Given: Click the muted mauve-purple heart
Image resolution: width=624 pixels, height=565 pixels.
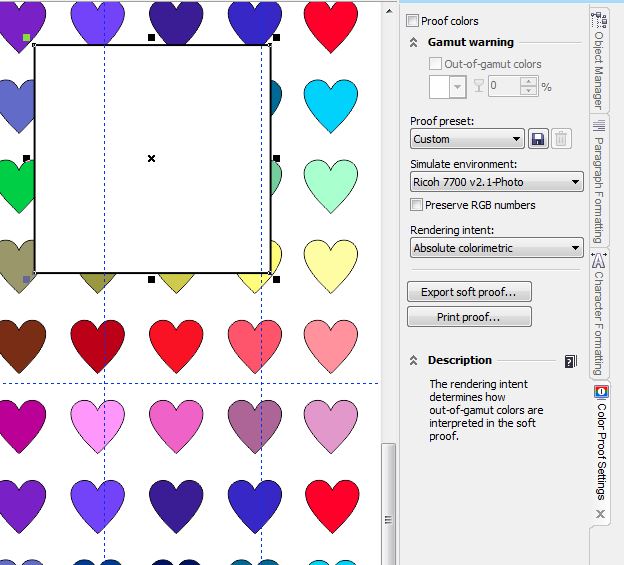Looking at the screenshot, I should coord(255,425).
